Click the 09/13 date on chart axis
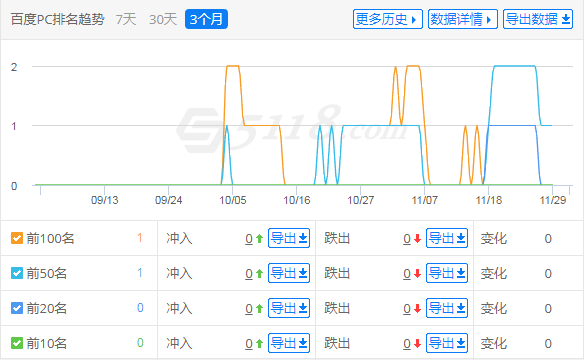The width and height of the screenshot is (584, 360). 105,200
